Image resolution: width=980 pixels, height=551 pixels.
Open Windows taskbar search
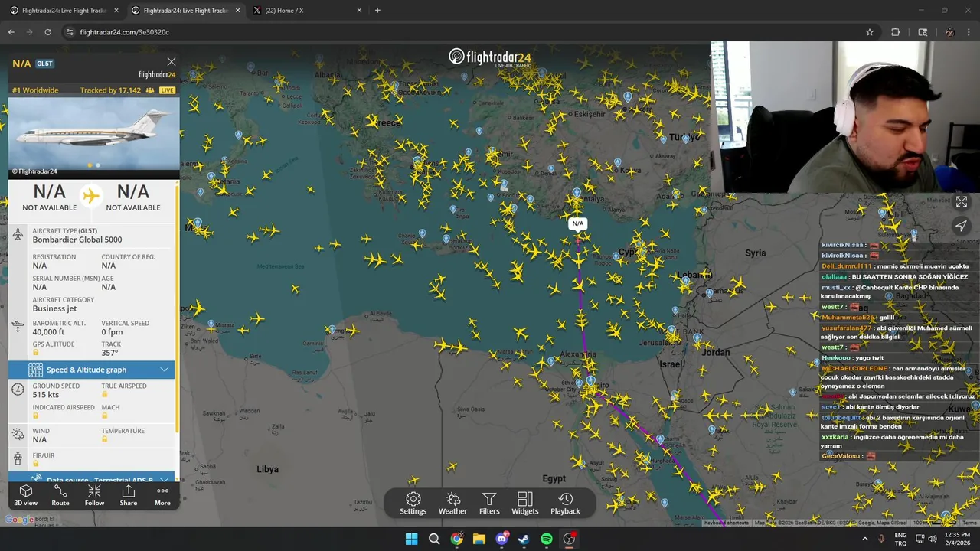pos(434,539)
